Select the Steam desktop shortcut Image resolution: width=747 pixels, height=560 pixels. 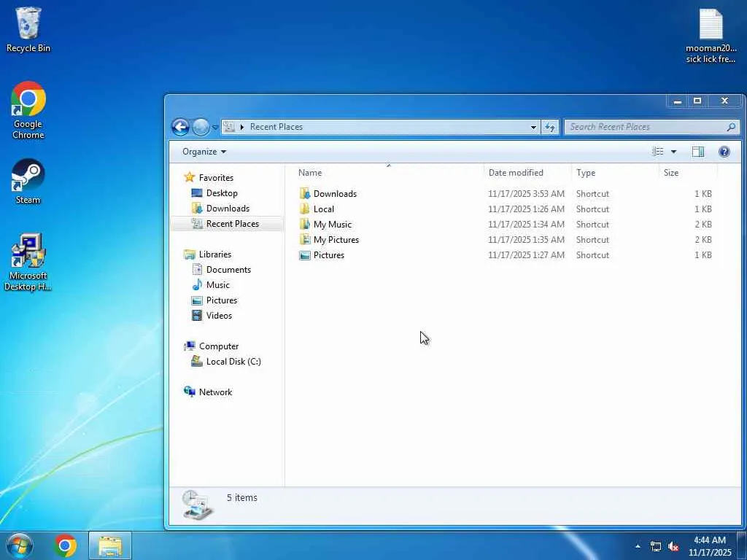(28, 182)
